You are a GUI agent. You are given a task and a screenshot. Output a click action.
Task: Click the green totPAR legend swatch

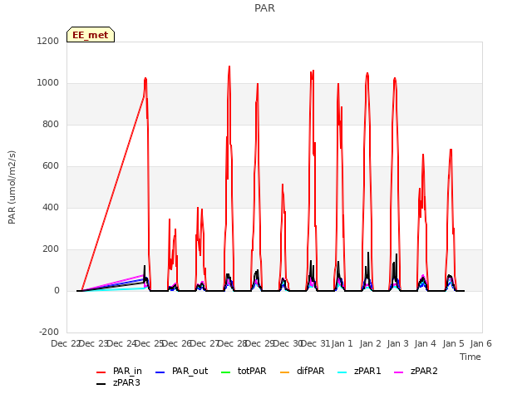tap(225, 372)
